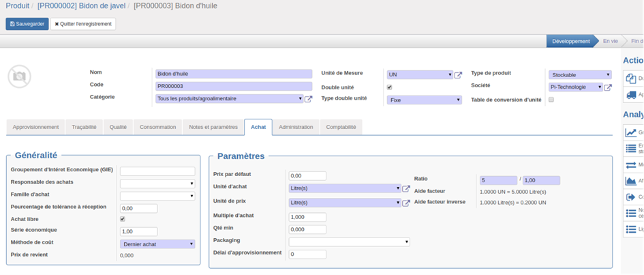This screenshot has width=644, height=275.
Task: Click Quitter l'enregistrement button
Action: click(82, 24)
